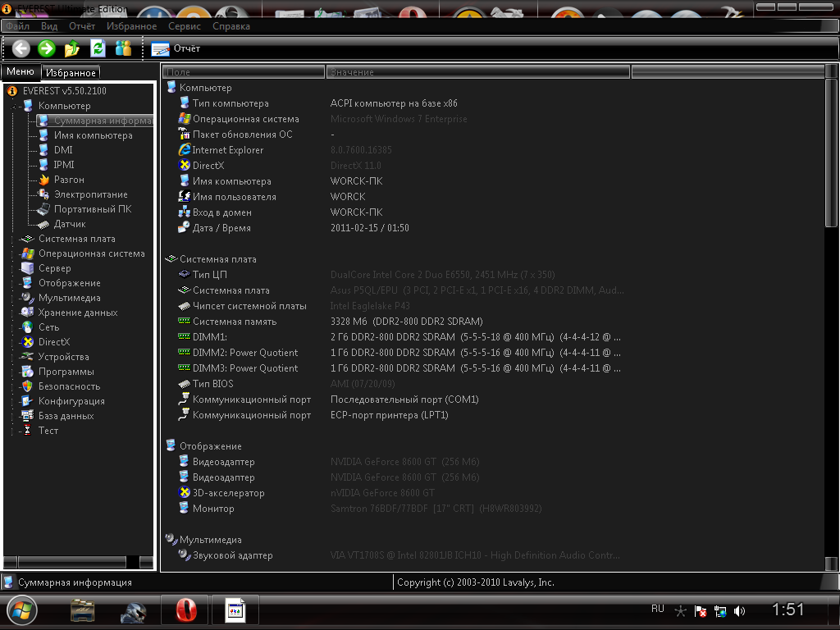
Task: Click the network icon in system tray
Action: [720, 610]
